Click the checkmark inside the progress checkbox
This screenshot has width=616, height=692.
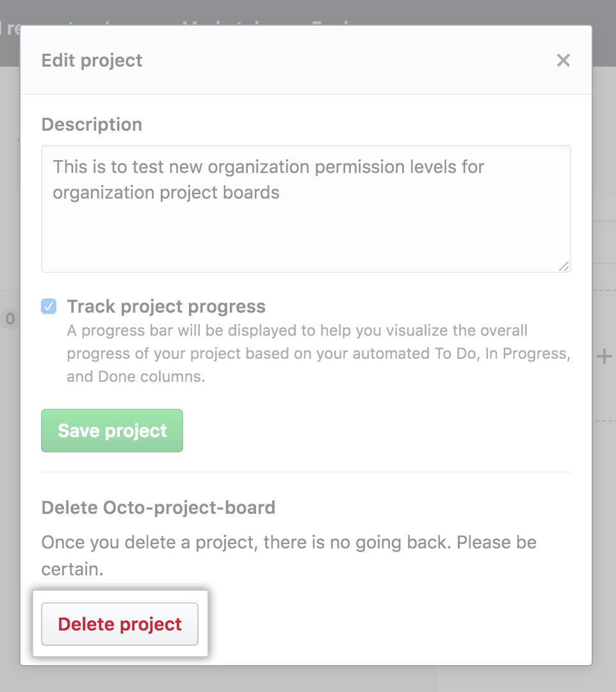(x=49, y=306)
